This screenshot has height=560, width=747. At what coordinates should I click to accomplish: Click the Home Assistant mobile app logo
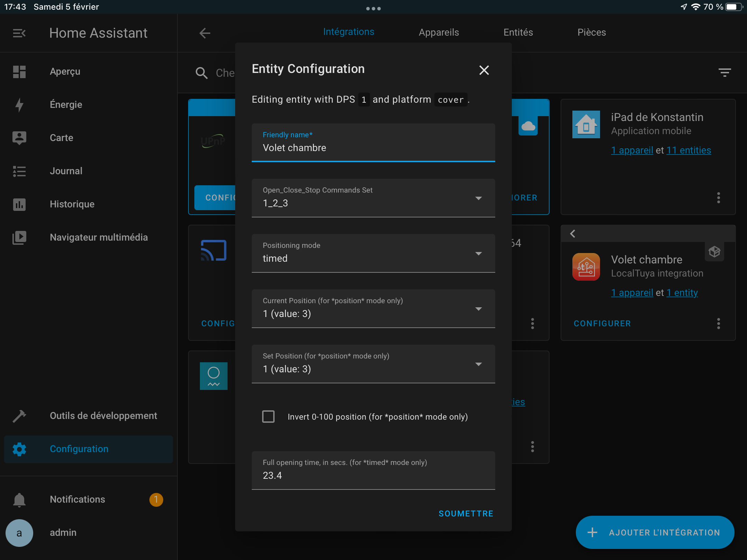(x=586, y=124)
